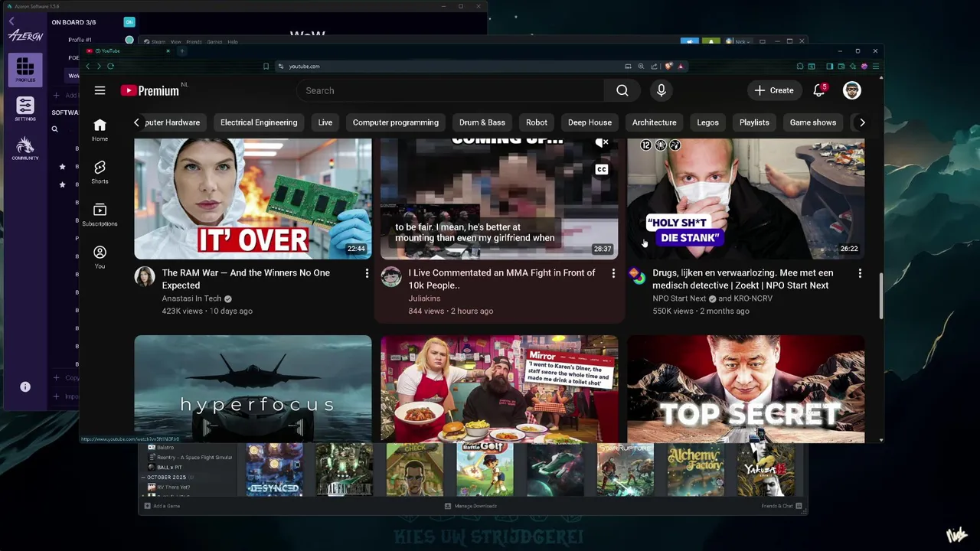The height and width of the screenshot is (551, 980).
Task: Open the Brave Wallet icon
Action: pos(841,67)
